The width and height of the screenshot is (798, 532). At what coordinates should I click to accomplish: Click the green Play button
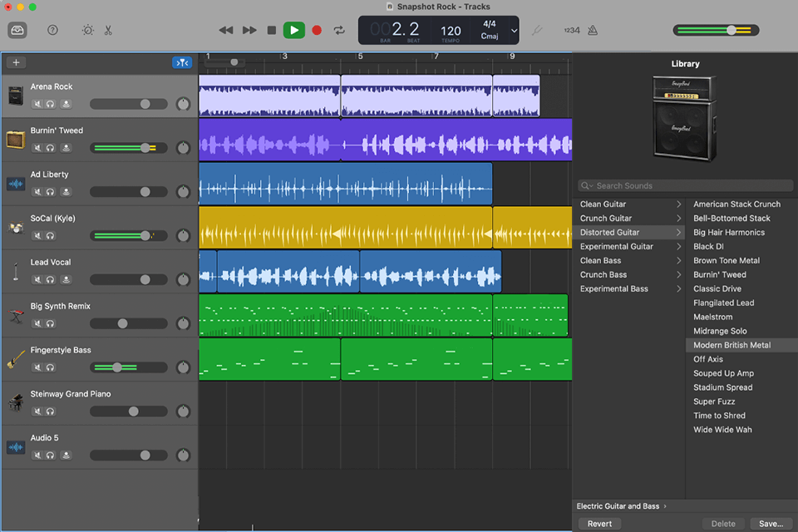click(293, 30)
